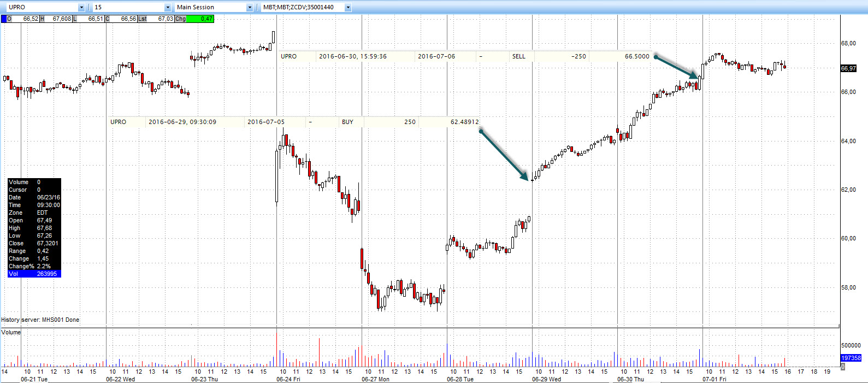Click the 58,00 price axis label
The width and height of the screenshot is (868, 383).
(848, 287)
